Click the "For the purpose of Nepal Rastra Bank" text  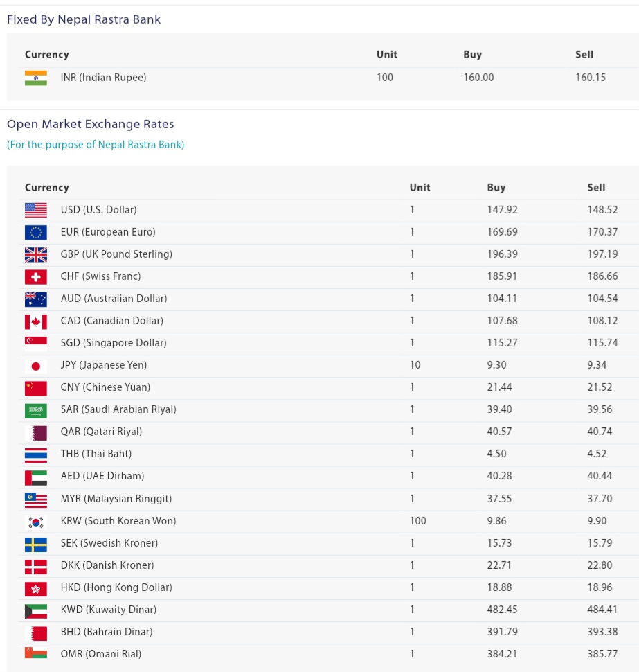[96, 145]
